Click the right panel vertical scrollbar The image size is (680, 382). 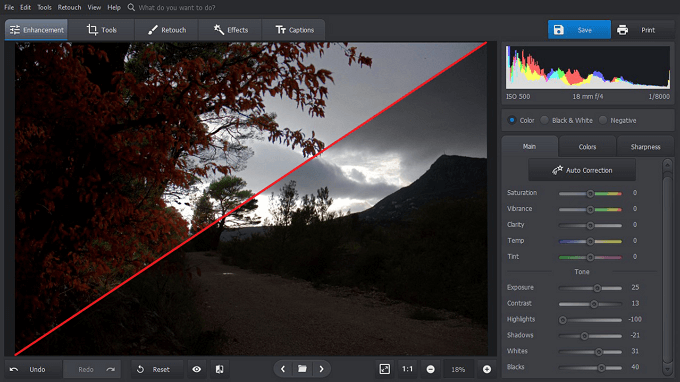click(667, 267)
